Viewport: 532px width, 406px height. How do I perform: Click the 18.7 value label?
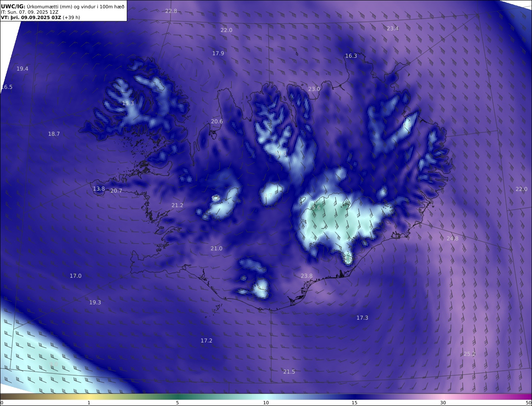click(54, 134)
